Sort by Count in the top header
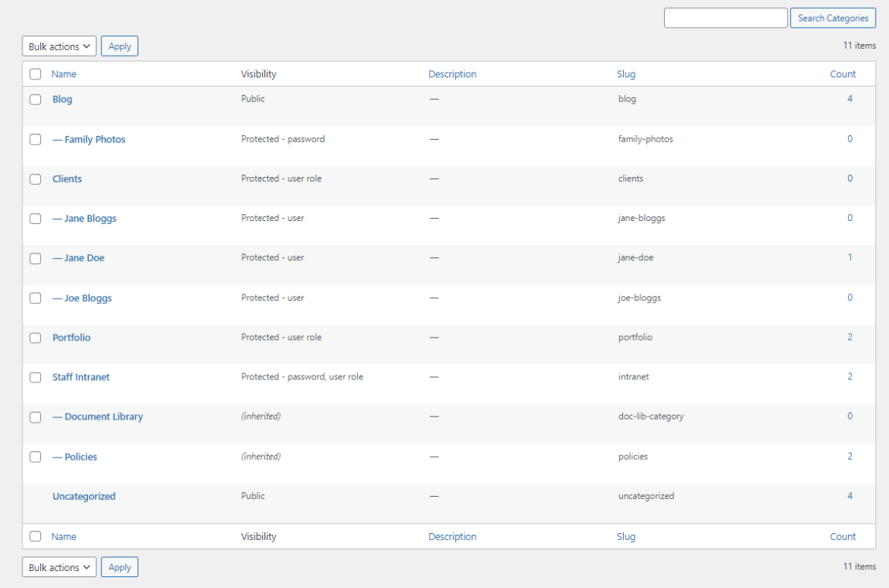Image resolution: width=889 pixels, height=588 pixels. click(843, 74)
